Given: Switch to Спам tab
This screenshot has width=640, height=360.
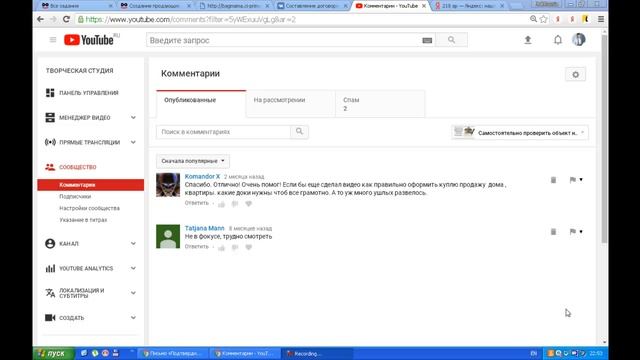Looking at the screenshot, I should pyautogui.click(x=380, y=104).
